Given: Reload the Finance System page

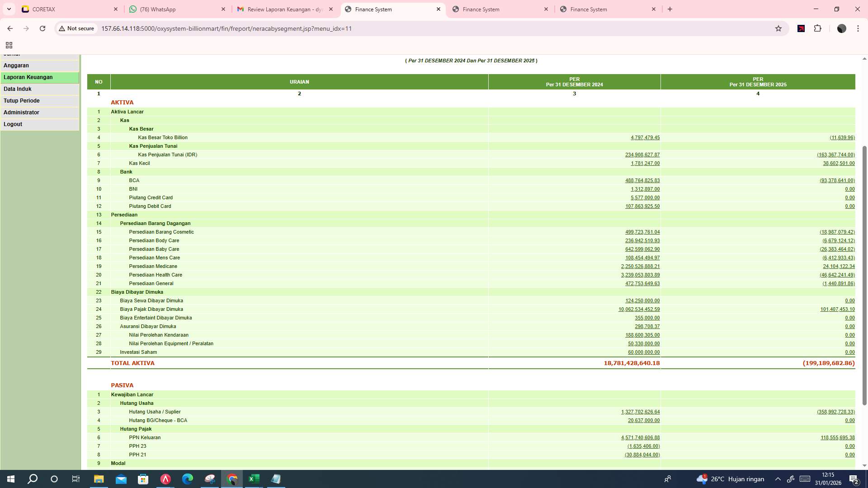Looking at the screenshot, I should (42, 28).
